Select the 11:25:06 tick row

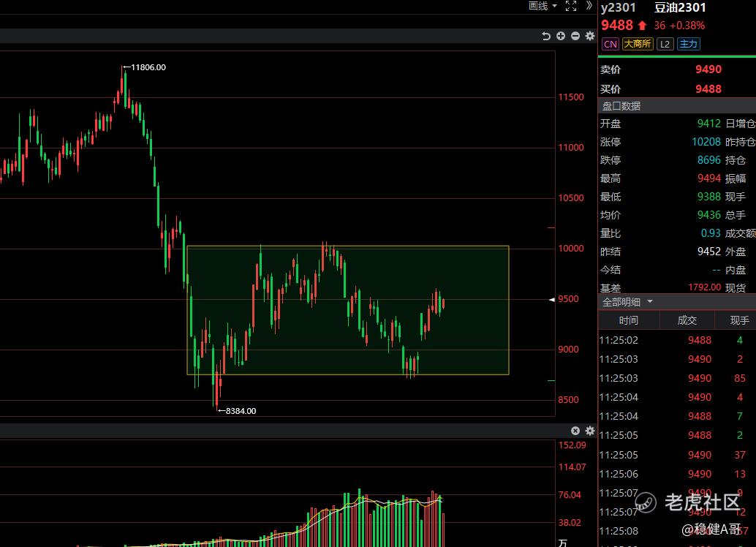[676, 474]
